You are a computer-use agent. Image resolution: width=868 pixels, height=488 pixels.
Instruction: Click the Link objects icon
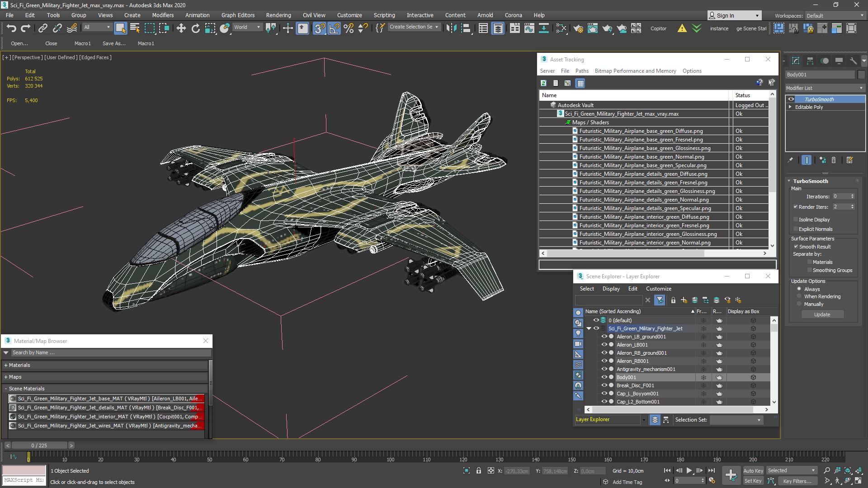click(42, 28)
